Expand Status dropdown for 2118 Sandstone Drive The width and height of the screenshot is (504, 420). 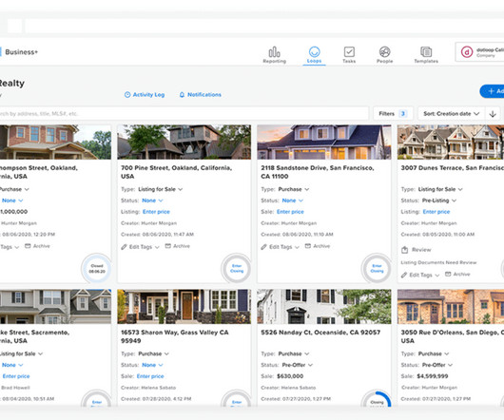[293, 200]
